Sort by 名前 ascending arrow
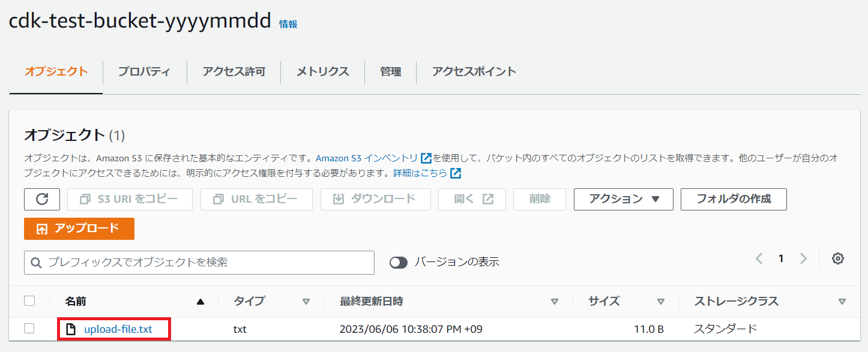Viewport: 868px width, 352px height. click(x=200, y=302)
